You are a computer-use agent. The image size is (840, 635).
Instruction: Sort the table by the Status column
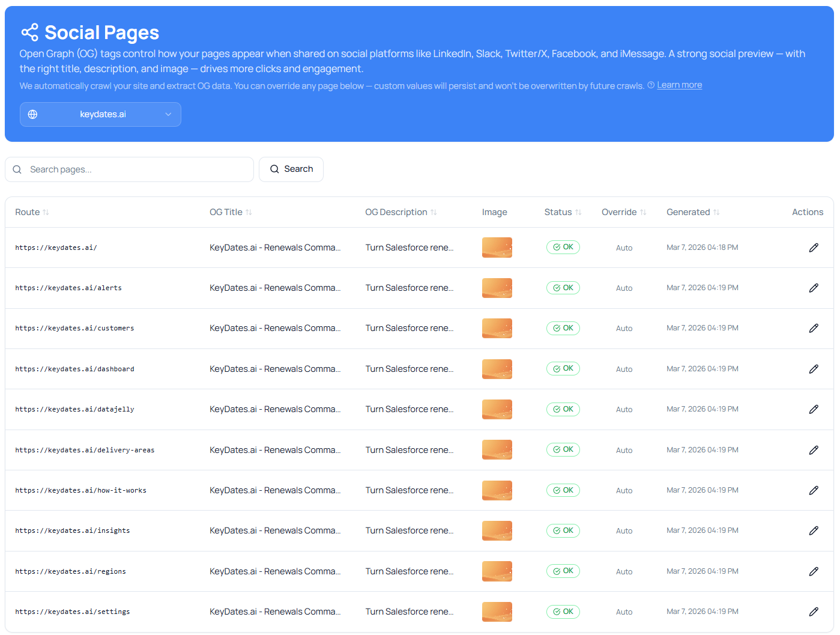pos(563,212)
